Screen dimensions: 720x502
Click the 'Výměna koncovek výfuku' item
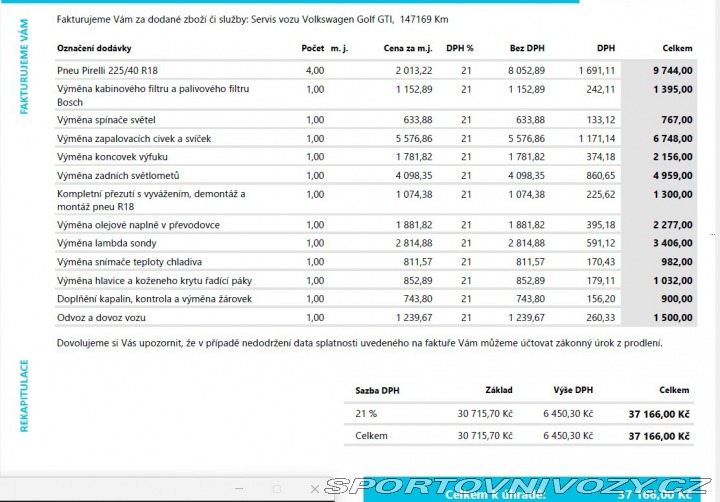pyautogui.click(x=112, y=157)
